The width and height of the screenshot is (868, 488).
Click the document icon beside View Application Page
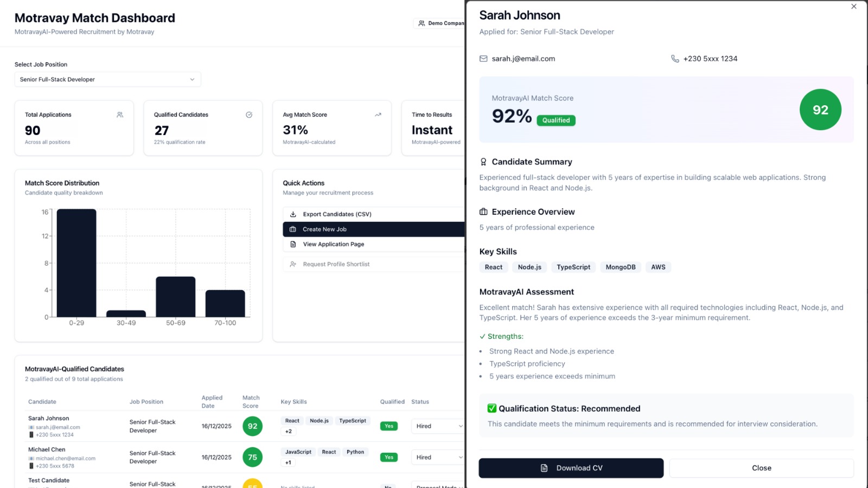point(293,244)
